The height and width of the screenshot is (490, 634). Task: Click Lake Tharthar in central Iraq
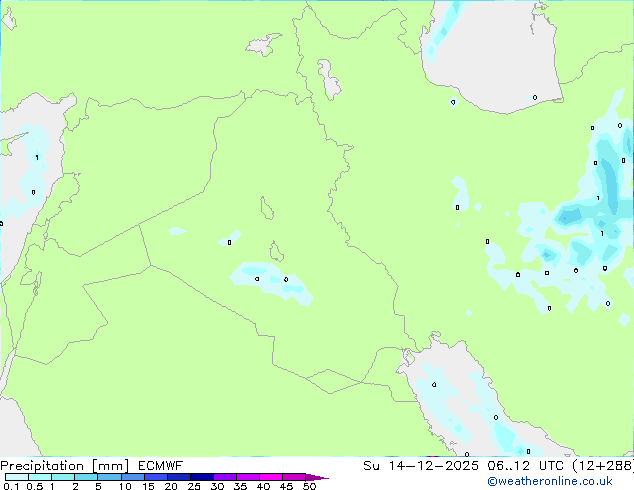[267, 208]
